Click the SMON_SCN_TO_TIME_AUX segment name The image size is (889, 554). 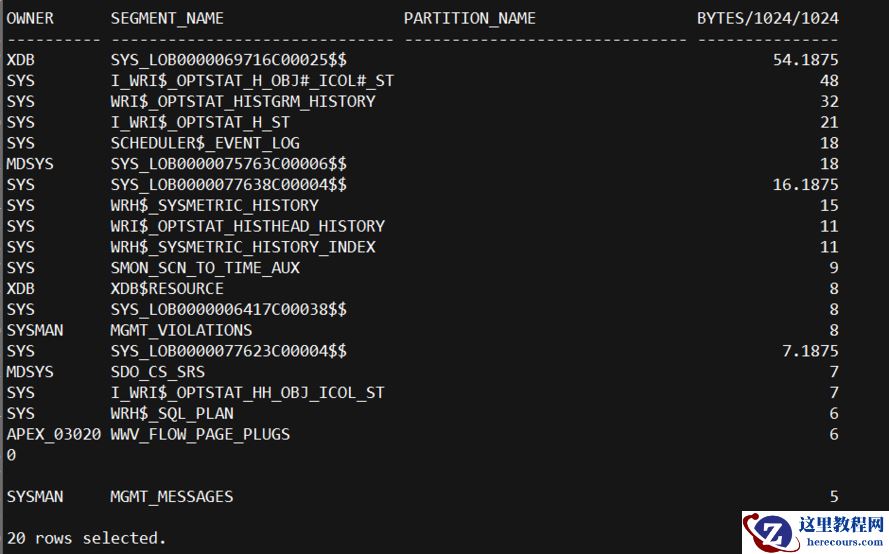point(205,267)
